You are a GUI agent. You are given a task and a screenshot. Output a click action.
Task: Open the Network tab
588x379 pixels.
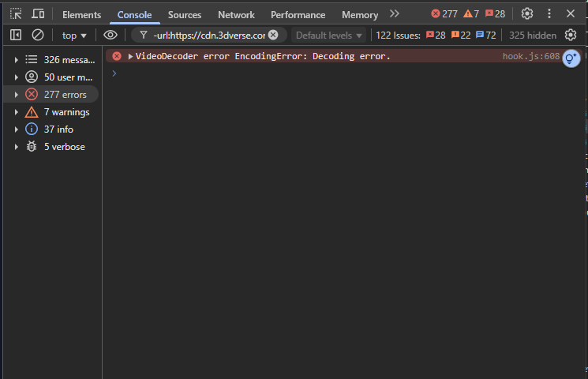(x=236, y=15)
